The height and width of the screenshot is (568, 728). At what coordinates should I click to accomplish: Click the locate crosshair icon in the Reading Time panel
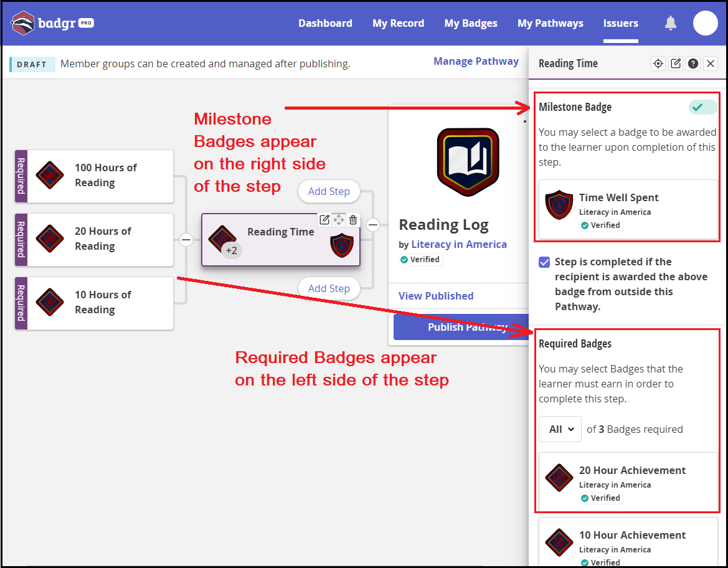[658, 63]
